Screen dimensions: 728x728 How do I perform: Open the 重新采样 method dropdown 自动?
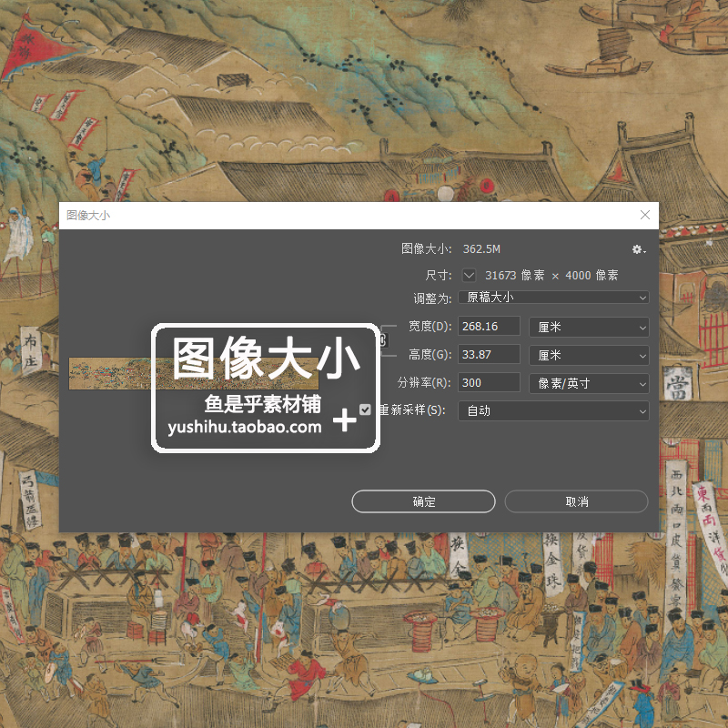pos(553,411)
